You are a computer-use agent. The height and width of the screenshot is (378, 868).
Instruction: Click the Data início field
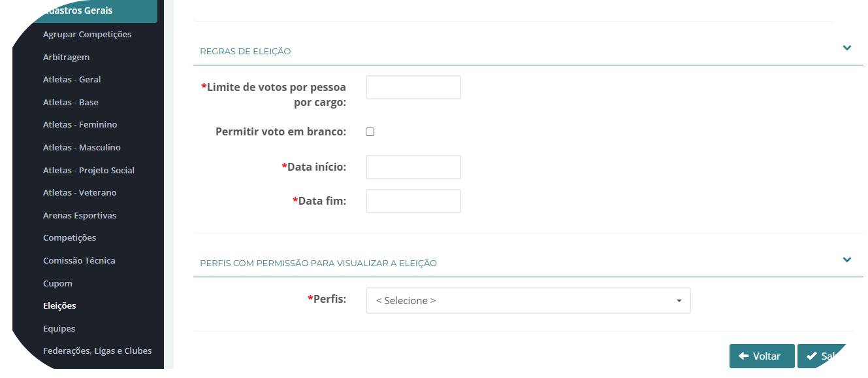tap(413, 167)
